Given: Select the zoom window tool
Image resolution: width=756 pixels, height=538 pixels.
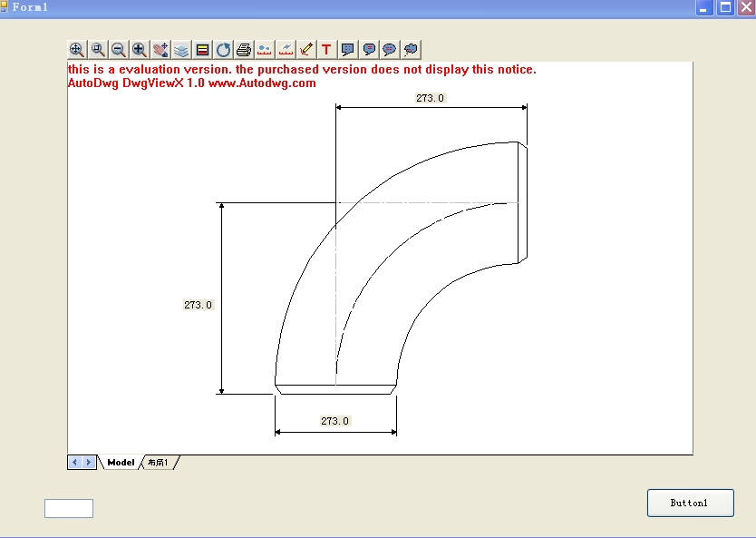Looking at the screenshot, I should (98, 50).
